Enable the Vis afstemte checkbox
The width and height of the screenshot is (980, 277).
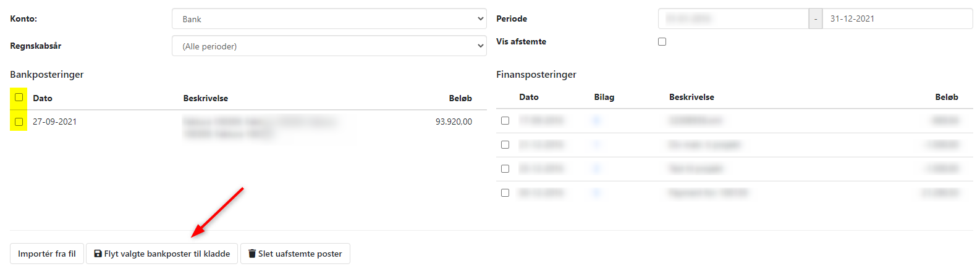(662, 42)
